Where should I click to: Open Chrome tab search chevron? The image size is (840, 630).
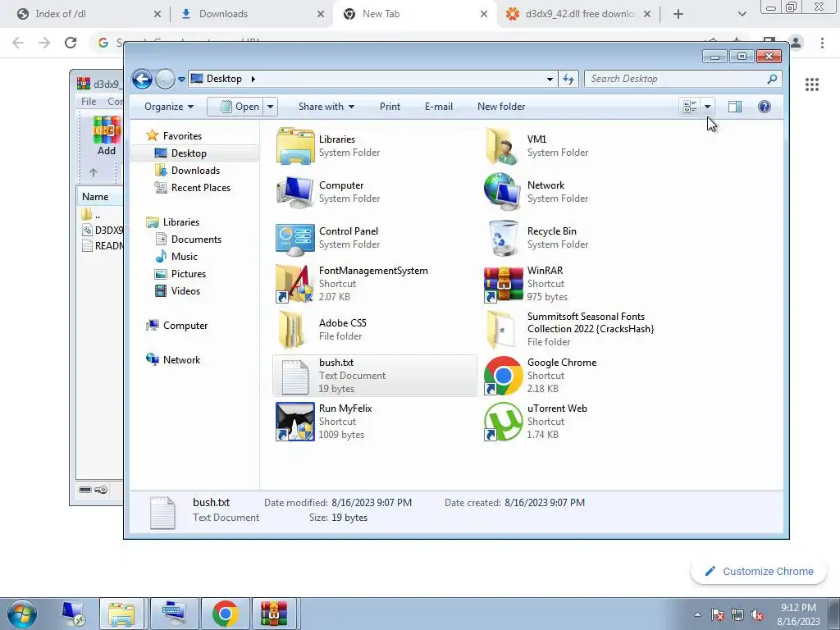[x=742, y=14]
